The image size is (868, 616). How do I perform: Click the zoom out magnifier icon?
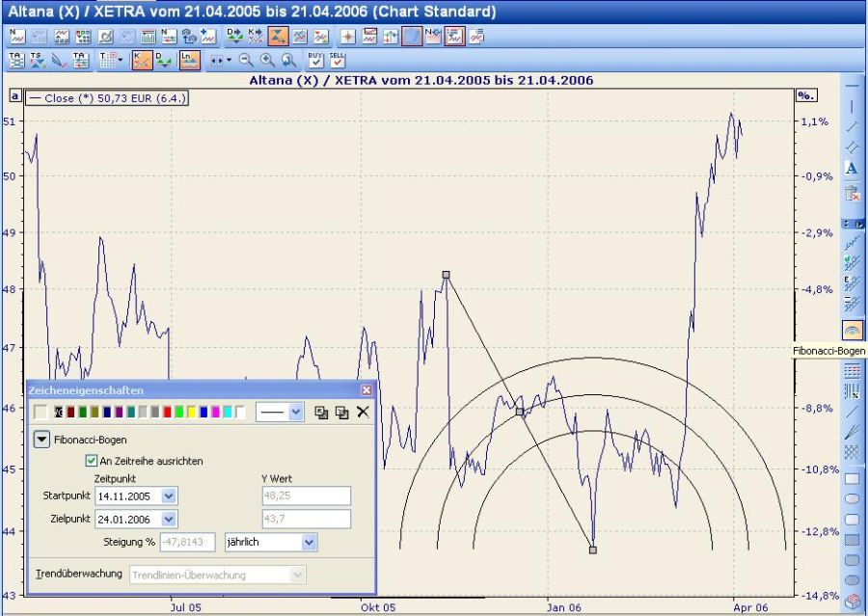tap(247, 61)
